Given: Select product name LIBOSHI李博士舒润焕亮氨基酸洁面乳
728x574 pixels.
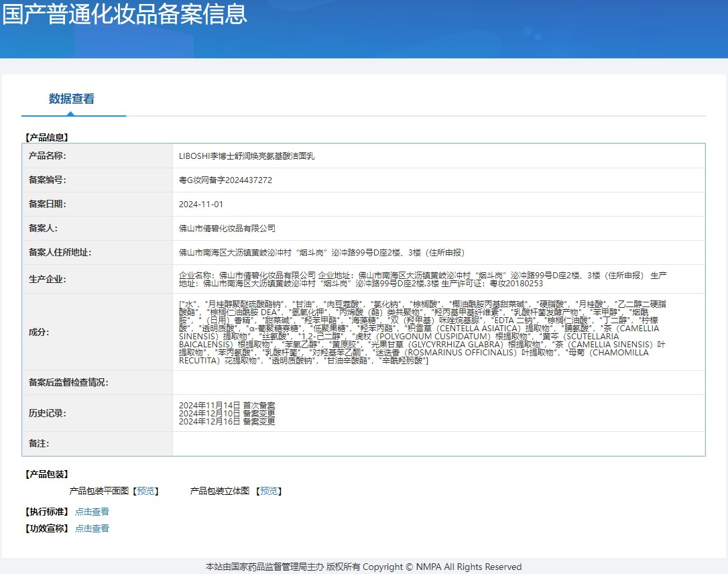Looking at the screenshot, I should (x=247, y=156).
